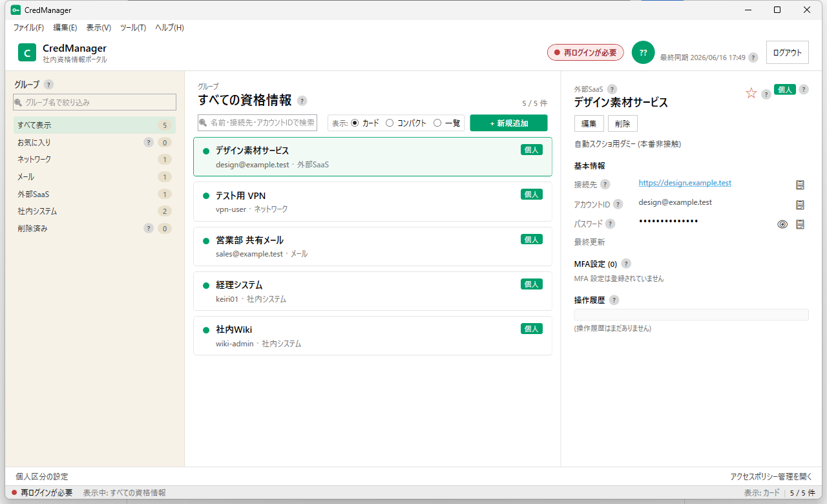Open the デザイン素材サービス credential card
The width and height of the screenshot is (827, 504).
click(373, 157)
